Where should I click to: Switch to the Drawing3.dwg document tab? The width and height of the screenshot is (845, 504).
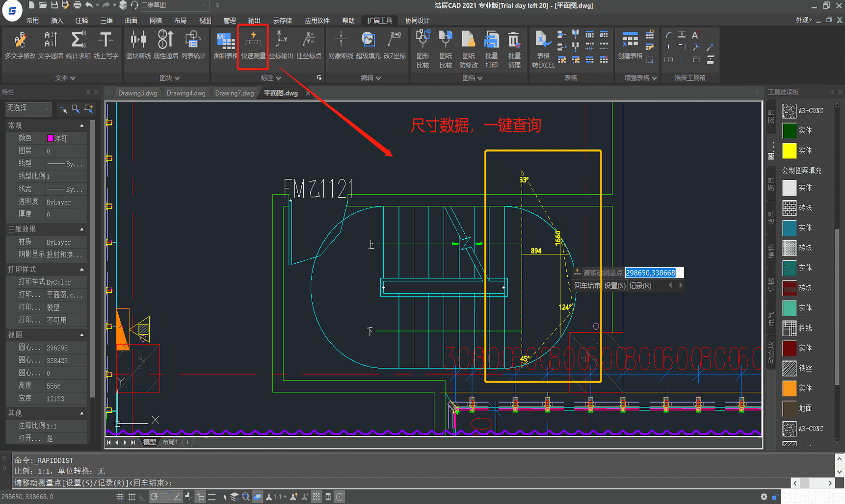(137, 93)
